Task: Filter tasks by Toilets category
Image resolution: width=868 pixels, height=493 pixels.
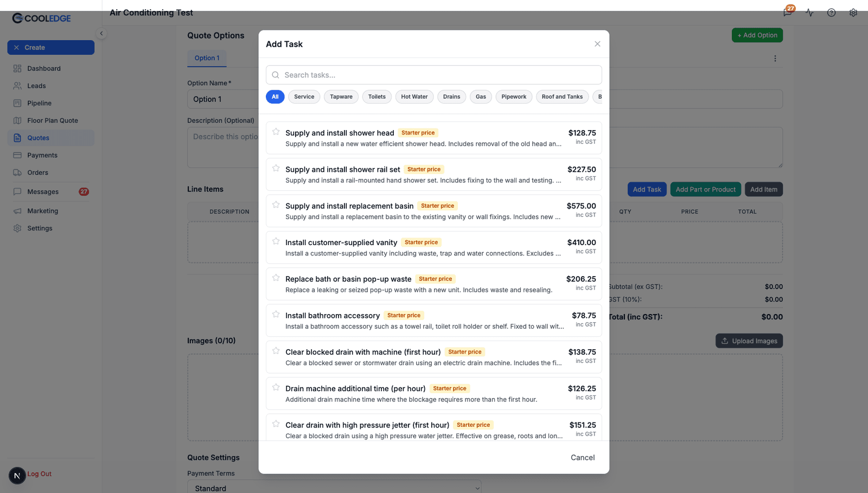Action: 377,97
